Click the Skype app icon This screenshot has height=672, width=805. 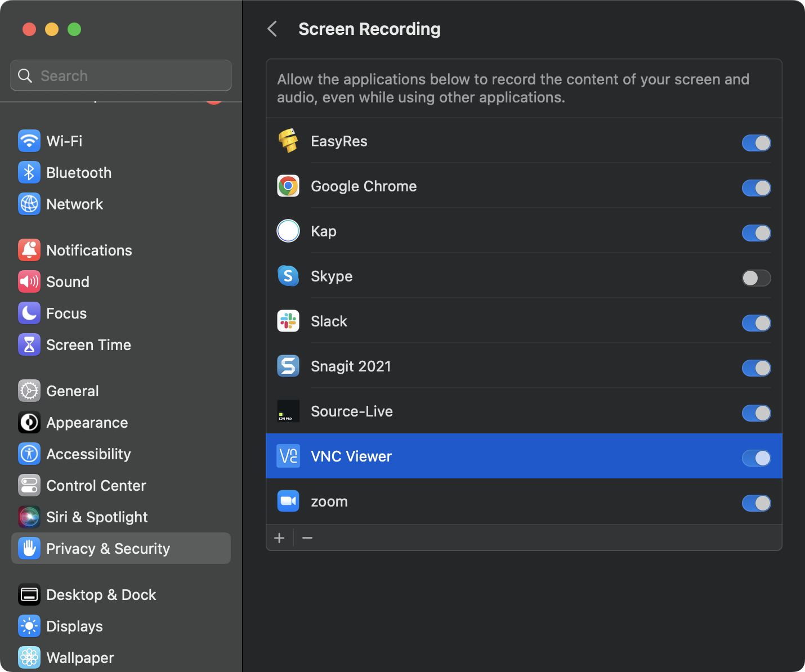point(288,276)
